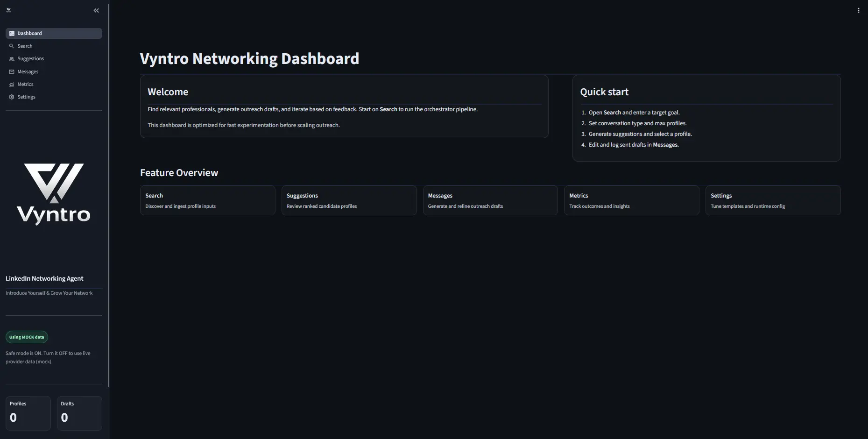Select the Drafts counter card

click(79, 413)
